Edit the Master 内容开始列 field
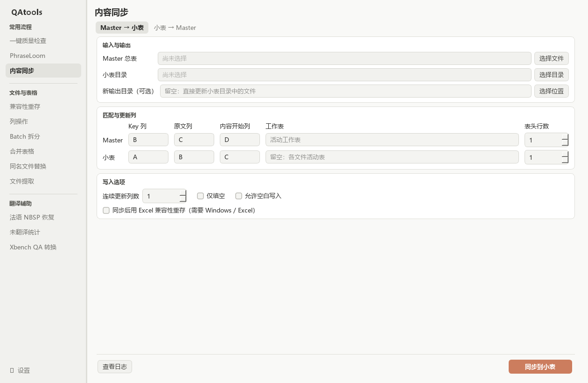Viewport: 588px width, 383px height. pos(240,140)
